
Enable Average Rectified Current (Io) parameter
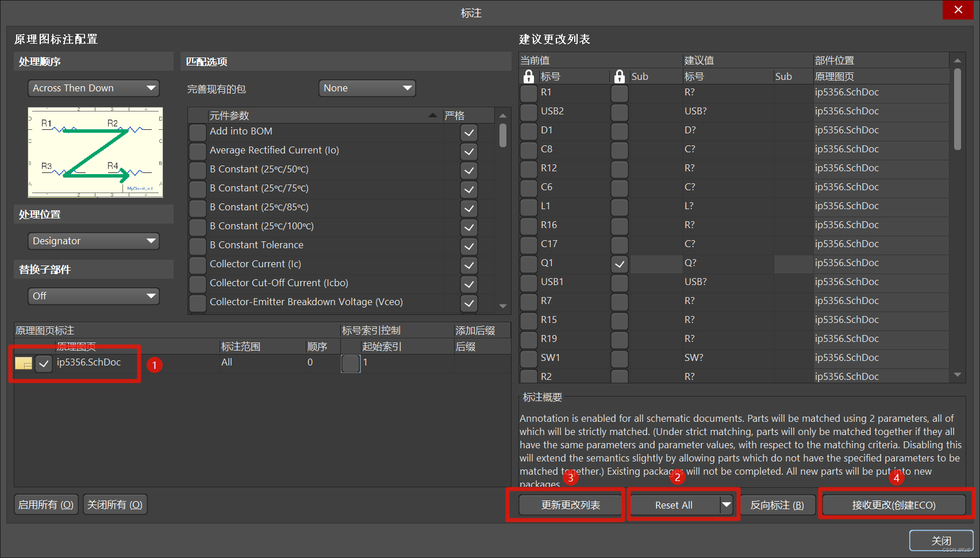198,151
